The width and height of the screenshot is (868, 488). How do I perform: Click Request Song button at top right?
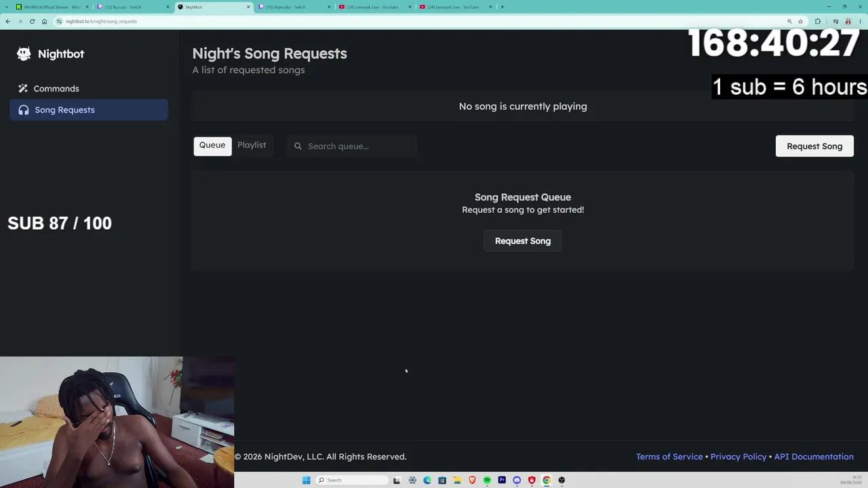814,146
